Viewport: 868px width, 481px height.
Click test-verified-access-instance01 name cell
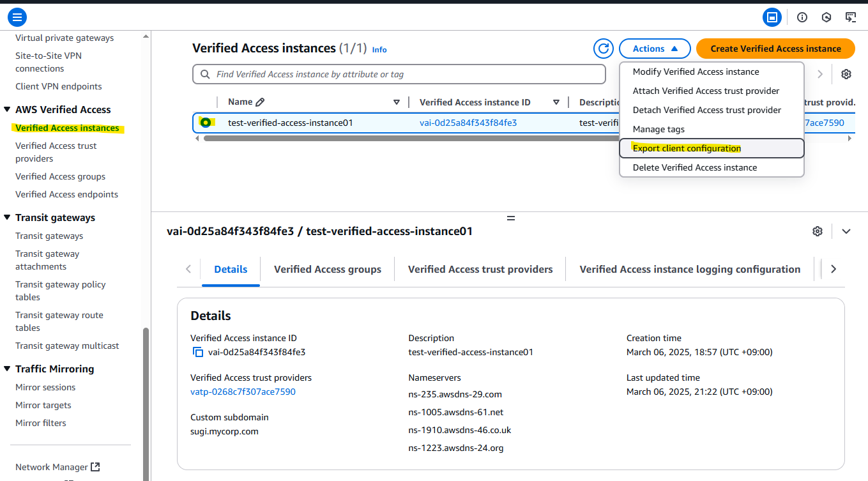click(291, 123)
